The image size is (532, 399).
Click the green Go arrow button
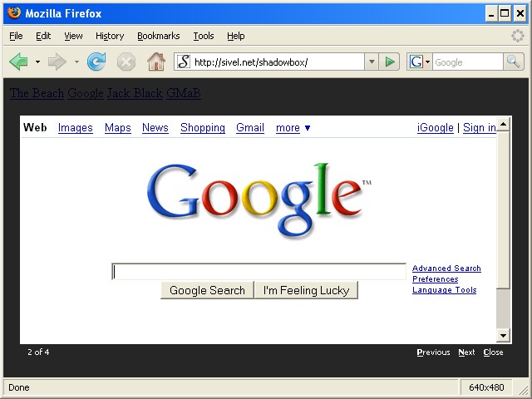coord(390,62)
